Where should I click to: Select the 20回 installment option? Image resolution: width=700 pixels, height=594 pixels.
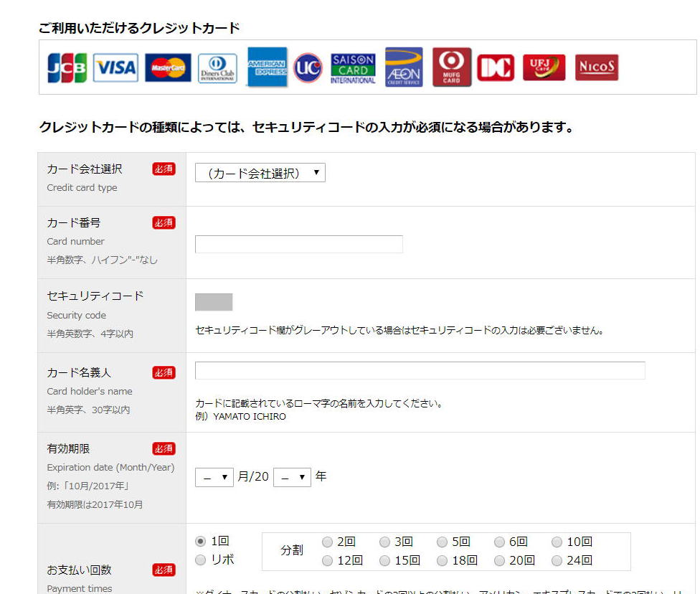click(499, 560)
